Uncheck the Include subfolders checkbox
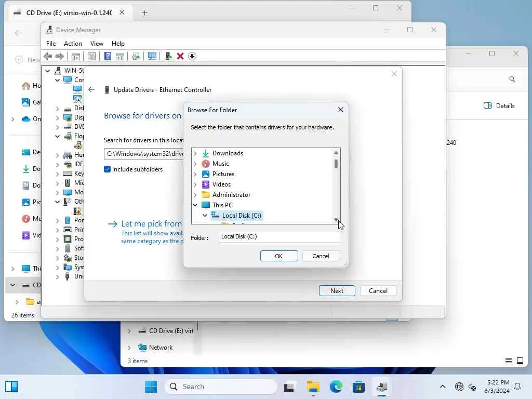 (x=107, y=169)
